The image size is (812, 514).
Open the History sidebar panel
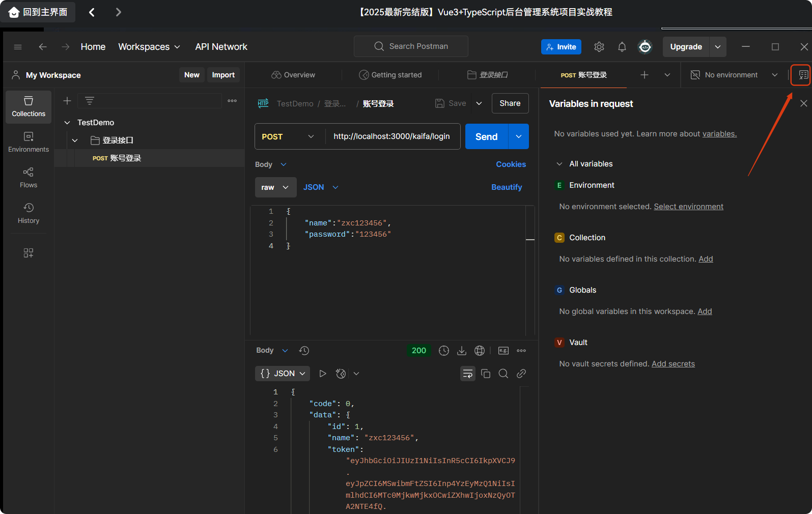click(29, 214)
